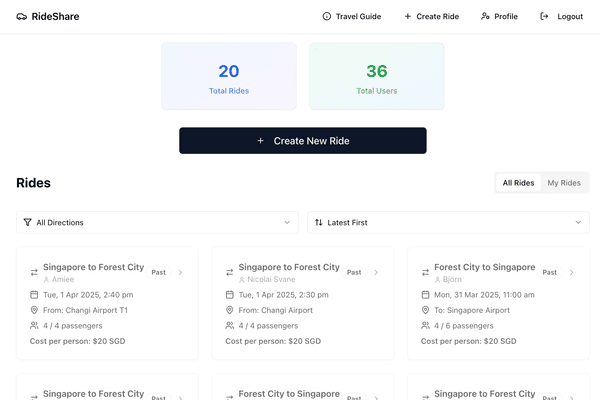Click the Logout arrow icon
Screen dimensions: 600x400
(x=544, y=16)
